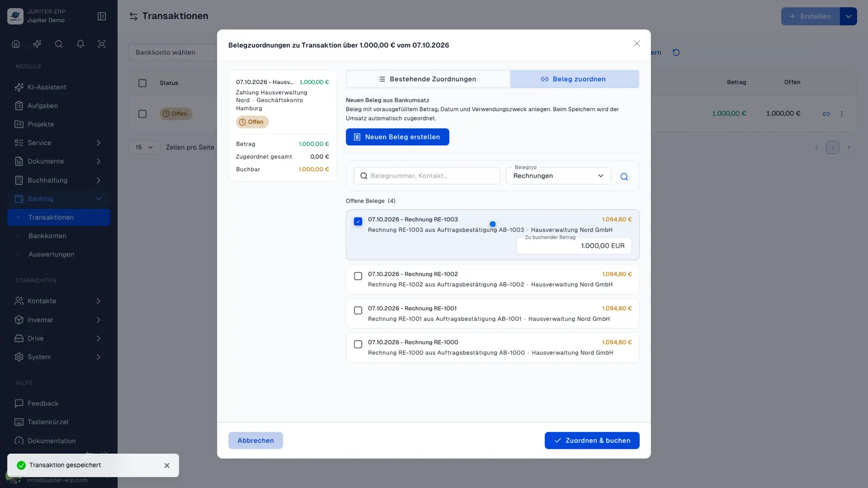Open the notifications bell icon
Screen dimensions: 868x488
80,44
